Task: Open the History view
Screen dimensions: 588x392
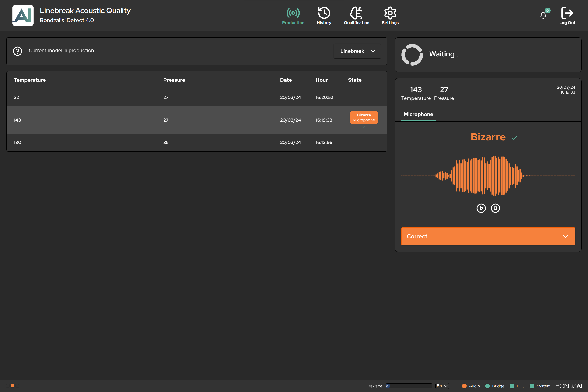Action: pos(324,13)
